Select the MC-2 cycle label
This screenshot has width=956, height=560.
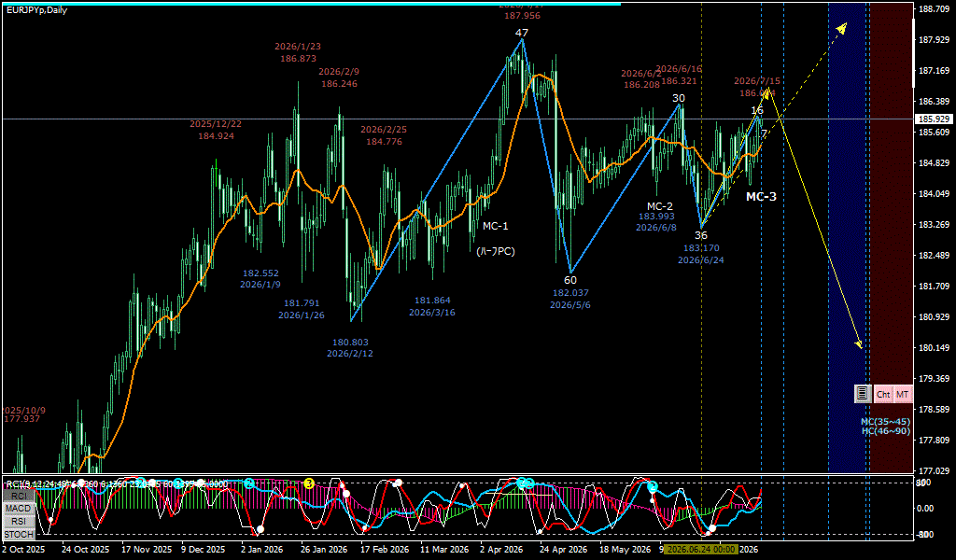660,206
